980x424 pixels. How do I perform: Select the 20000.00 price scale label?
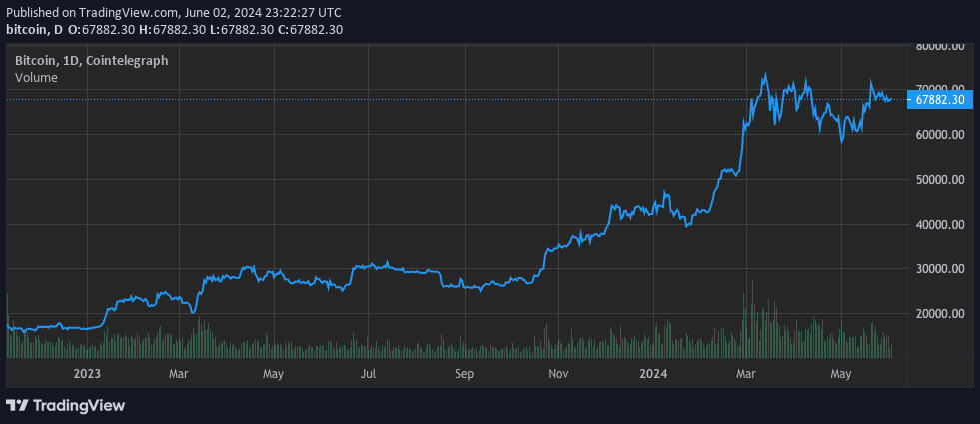coord(939,313)
